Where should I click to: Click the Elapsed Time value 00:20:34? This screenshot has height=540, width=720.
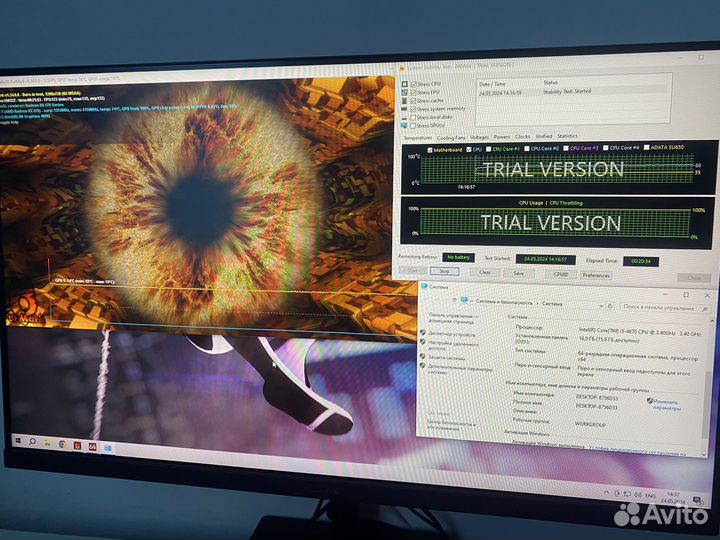(x=641, y=261)
